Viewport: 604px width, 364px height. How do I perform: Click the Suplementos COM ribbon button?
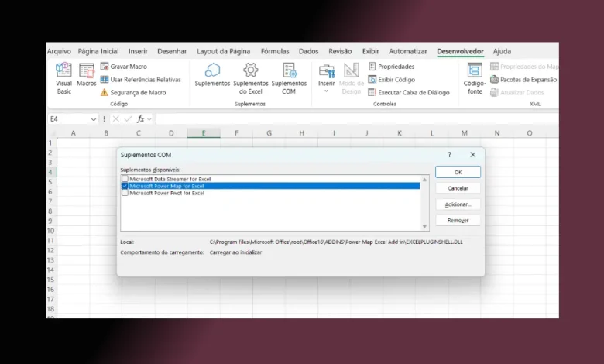click(289, 78)
